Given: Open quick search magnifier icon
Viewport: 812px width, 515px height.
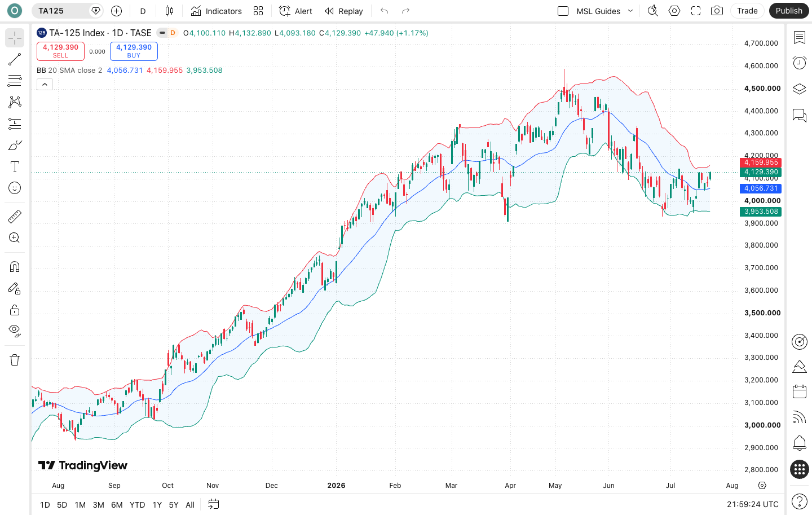Looking at the screenshot, I should 653,11.
